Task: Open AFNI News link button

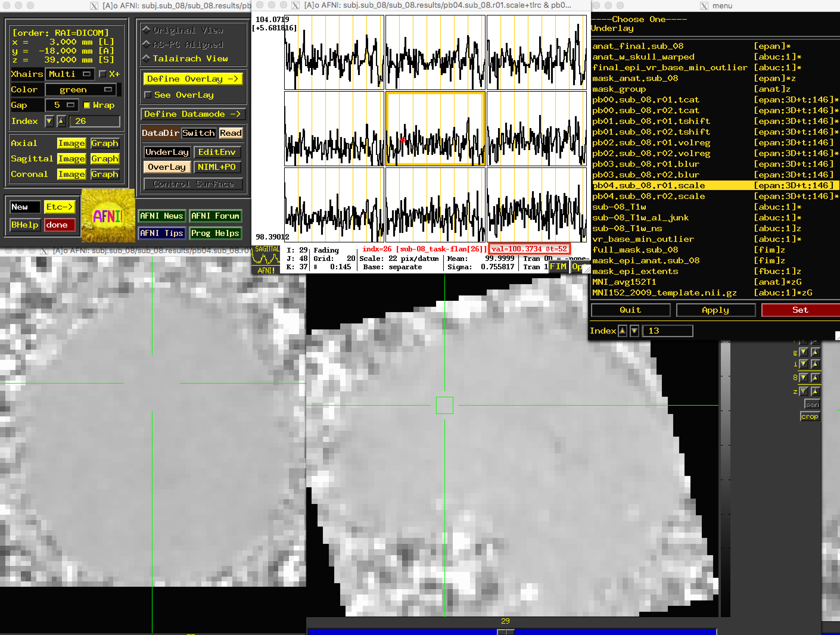Action: coord(161,216)
